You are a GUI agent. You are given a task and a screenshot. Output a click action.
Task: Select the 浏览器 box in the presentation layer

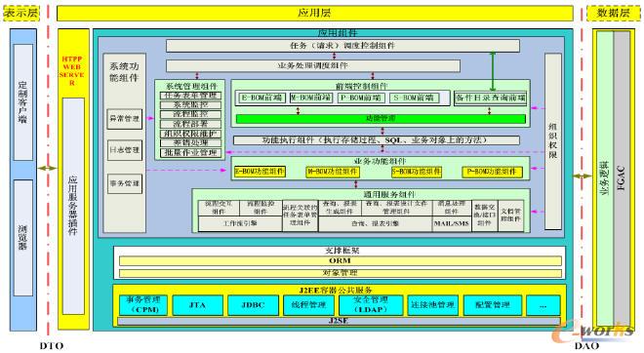tap(23, 238)
